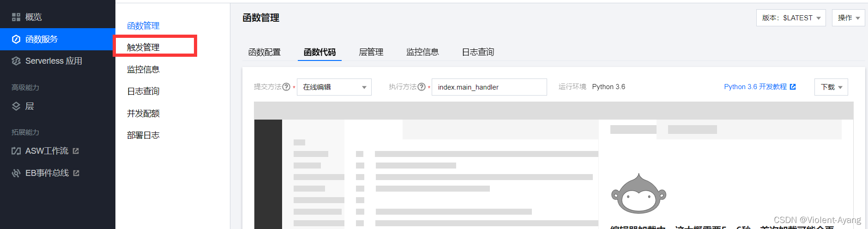Click external link icon beside ASW工作流
This screenshot has height=229, width=868.
click(x=76, y=151)
